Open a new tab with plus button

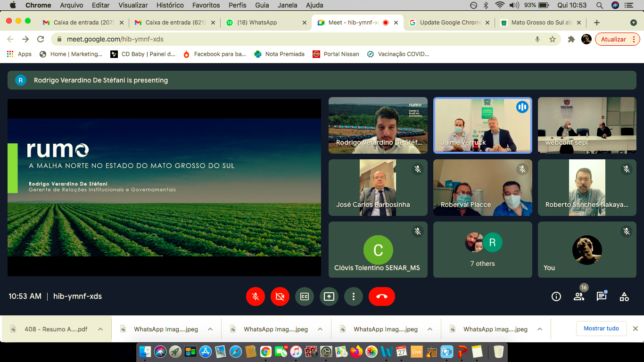coord(597,22)
